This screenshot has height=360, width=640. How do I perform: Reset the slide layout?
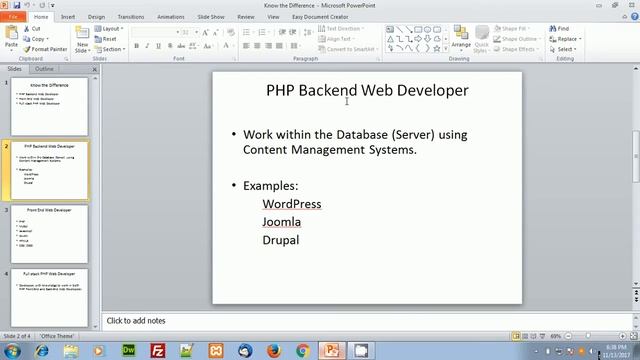point(105,39)
